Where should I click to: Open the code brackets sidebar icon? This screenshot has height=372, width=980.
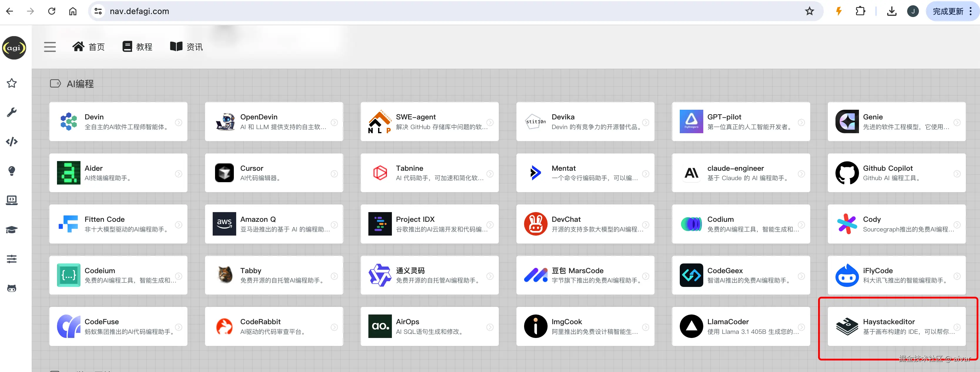point(12,142)
